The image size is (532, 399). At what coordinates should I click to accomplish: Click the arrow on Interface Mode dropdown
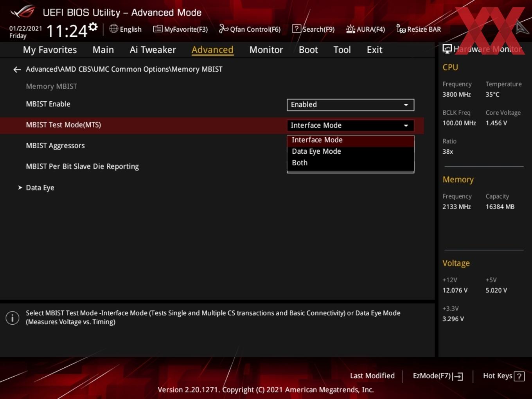tap(406, 126)
